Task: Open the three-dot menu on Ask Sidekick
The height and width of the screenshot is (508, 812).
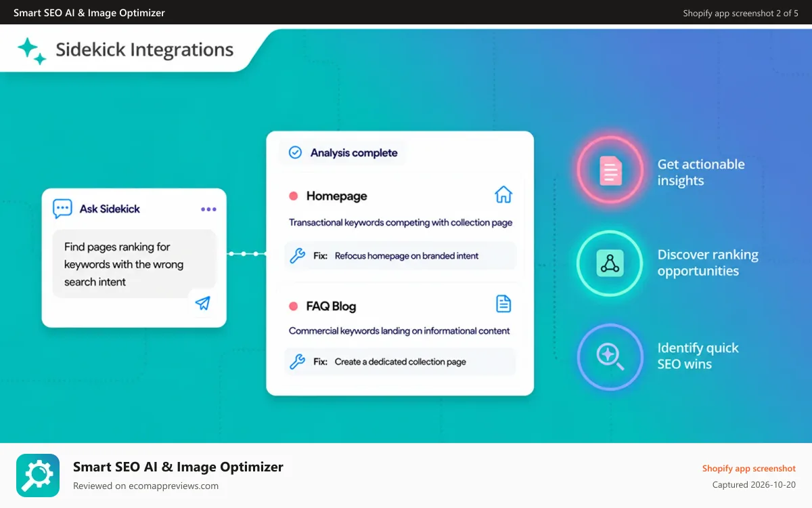Action: tap(208, 209)
